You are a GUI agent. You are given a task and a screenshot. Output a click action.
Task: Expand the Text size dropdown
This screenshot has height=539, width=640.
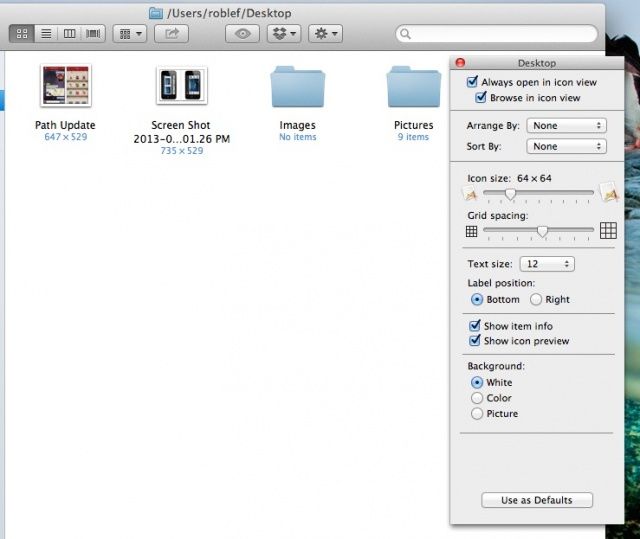click(x=547, y=264)
